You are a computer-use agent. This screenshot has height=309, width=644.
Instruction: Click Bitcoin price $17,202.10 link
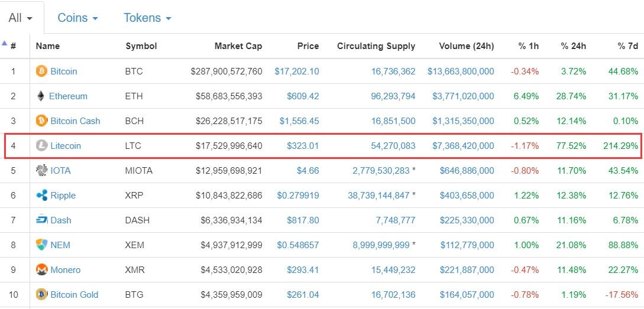click(x=296, y=71)
